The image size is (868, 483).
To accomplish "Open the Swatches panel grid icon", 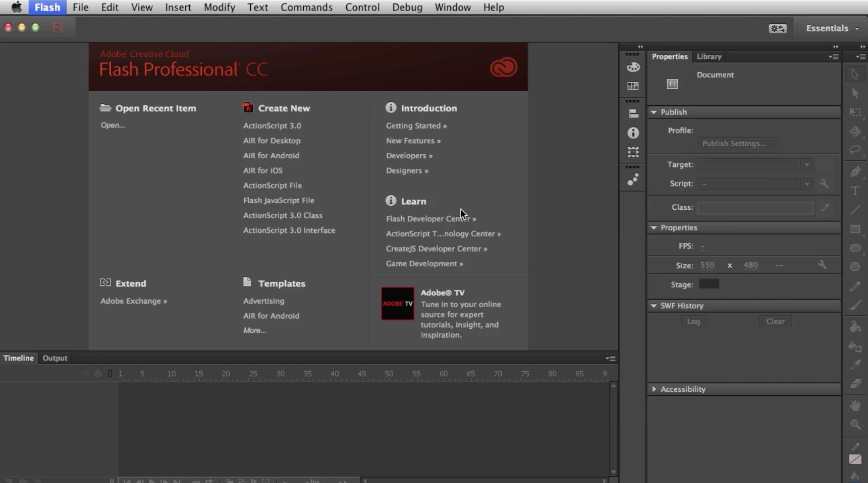I will [633, 86].
